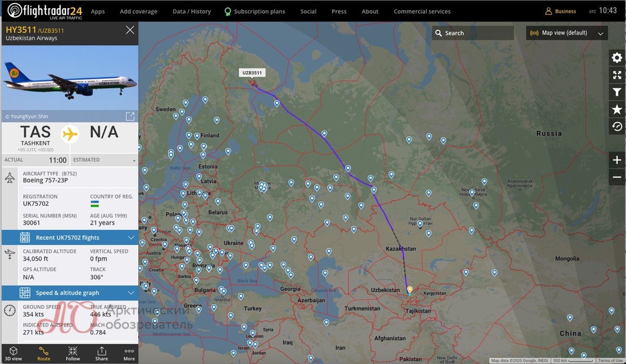Click the Flightradar24 logo
This screenshot has height=364, width=626.
click(x=44, y=10)
